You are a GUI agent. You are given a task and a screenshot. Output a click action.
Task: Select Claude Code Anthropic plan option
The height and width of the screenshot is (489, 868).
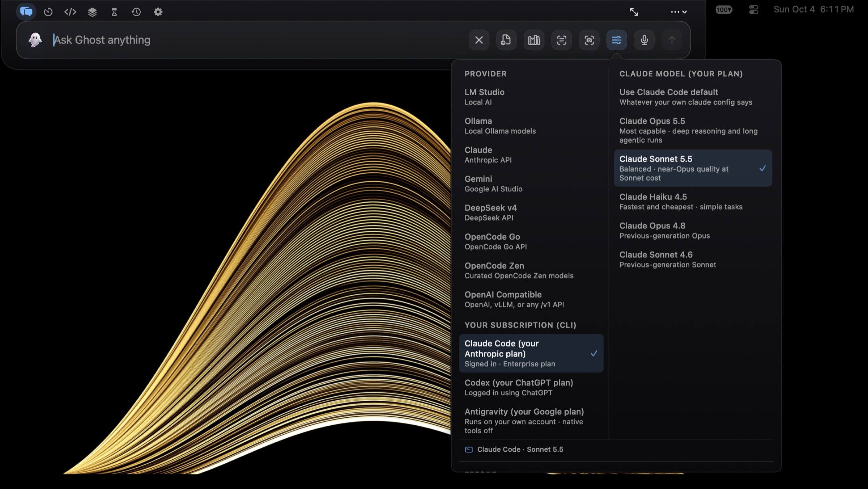531,353
